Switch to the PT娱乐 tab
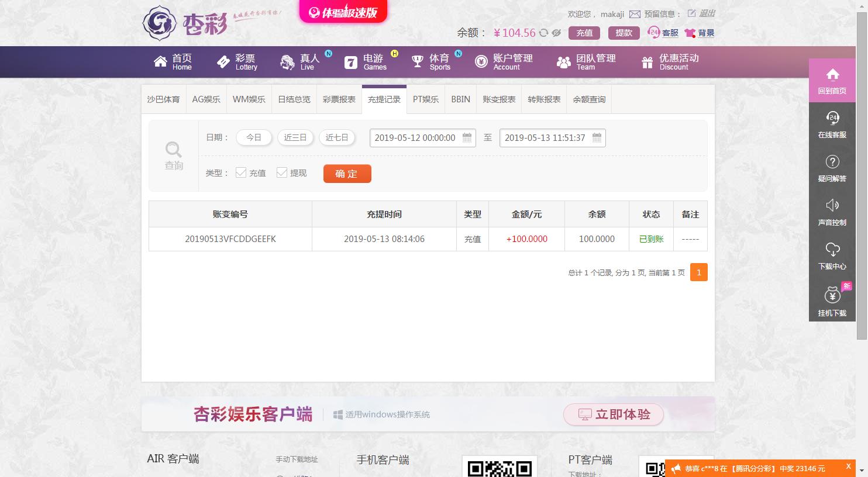The height and width of the screenshot is (477, 868). 426,99
